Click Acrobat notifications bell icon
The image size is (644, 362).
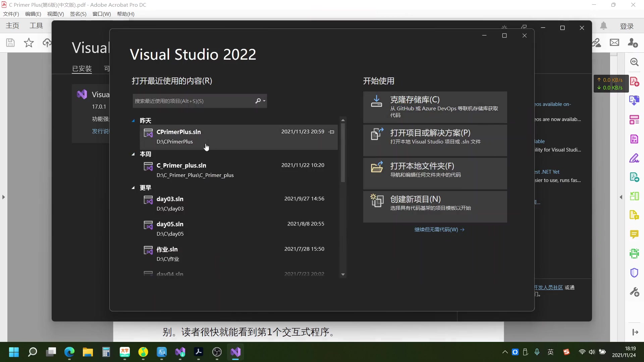(603, 26)
